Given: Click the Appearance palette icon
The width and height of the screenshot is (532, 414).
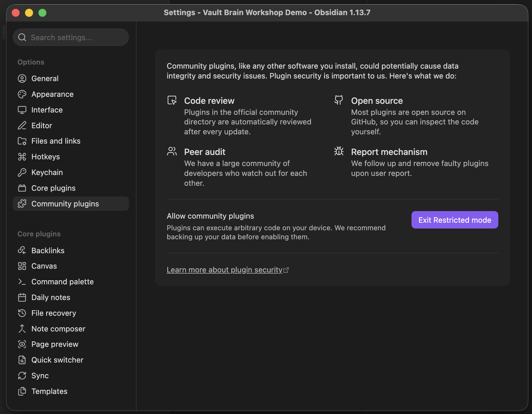Looking at the screenshot, I should [x=22, y=94].
